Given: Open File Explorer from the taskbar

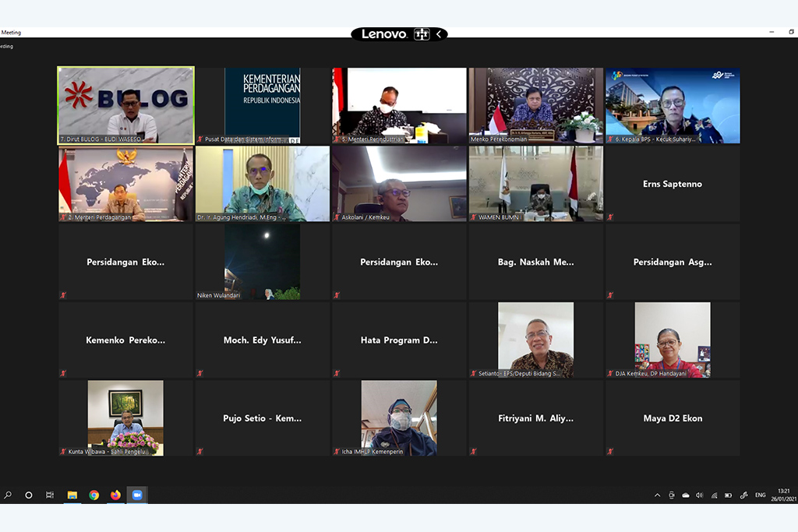Looking at the screenshot, I should (72, 495).
